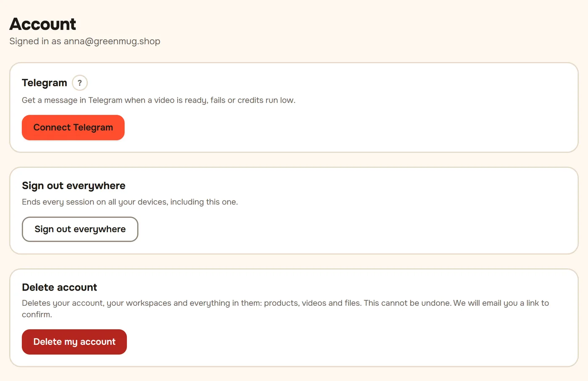Screen dimensions: 588x381
Task: Open the Telegram help question mark icon
Action: tap(80, 83)
